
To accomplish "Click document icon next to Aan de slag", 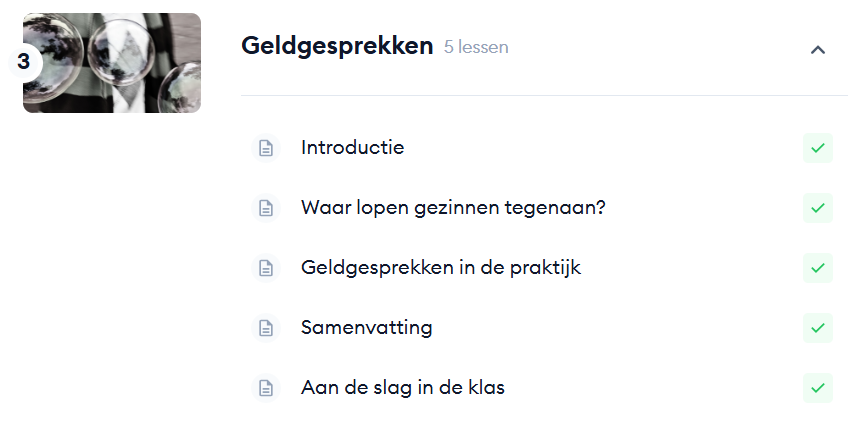I will tap(265, 388).
